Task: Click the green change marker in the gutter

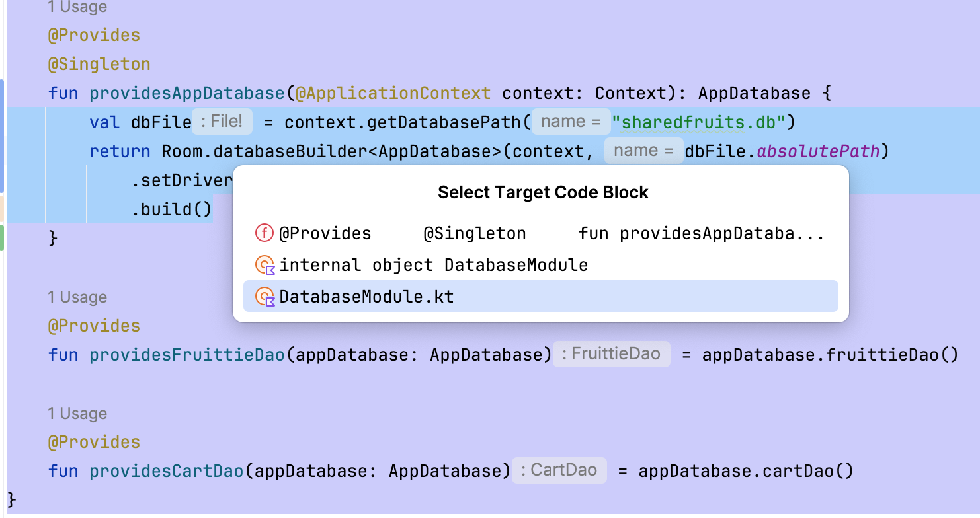Action: [2, 237]
